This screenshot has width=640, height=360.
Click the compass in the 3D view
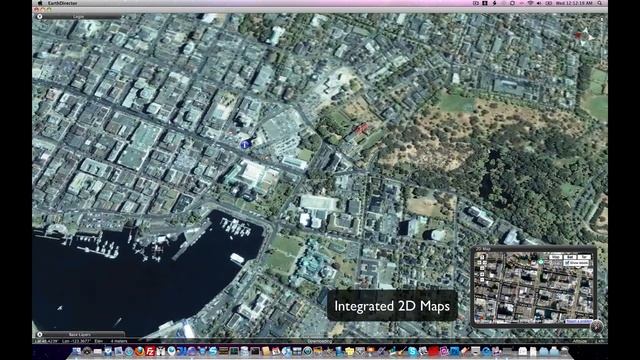tap(585, 36)
